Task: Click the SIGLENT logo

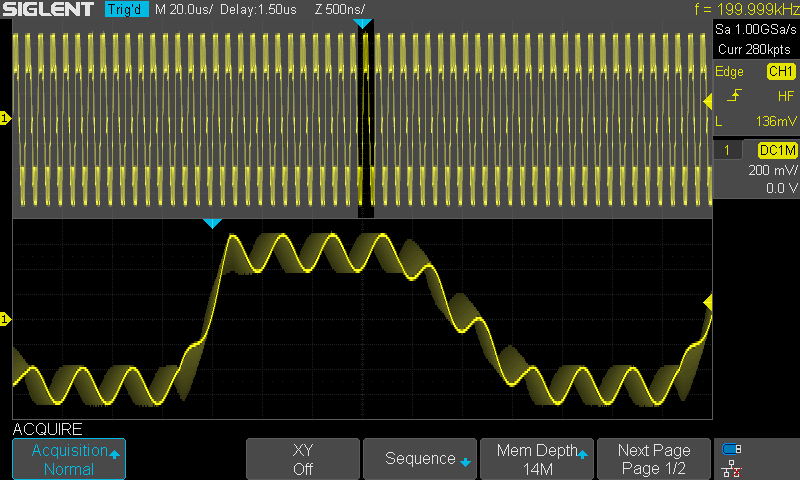Action: 50,9
